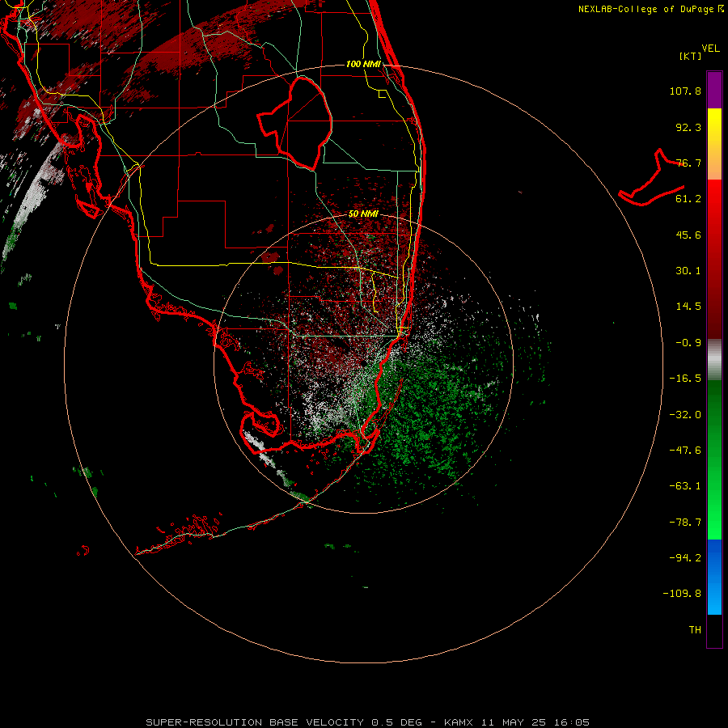Click the 107.8 legend value
Image resolution: width=728 pixels, height=728 pixels.
[685, 91]
